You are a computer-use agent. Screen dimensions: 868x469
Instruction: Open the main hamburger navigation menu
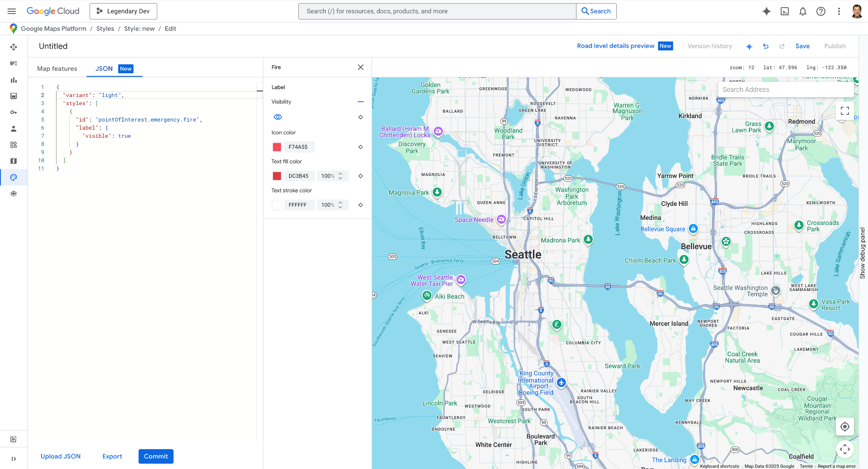[x=12, y=11]
